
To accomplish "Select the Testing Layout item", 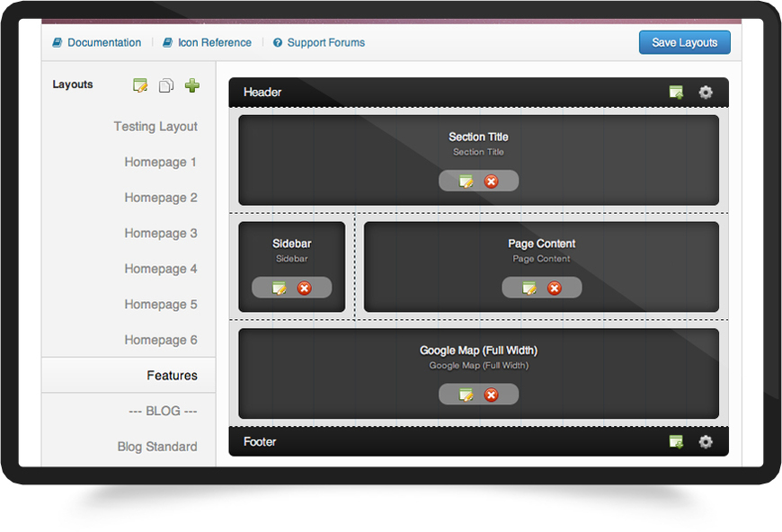I will (156, 127).
